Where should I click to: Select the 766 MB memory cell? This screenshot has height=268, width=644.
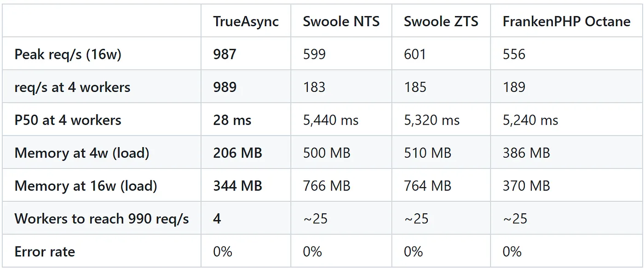point(327,186)
